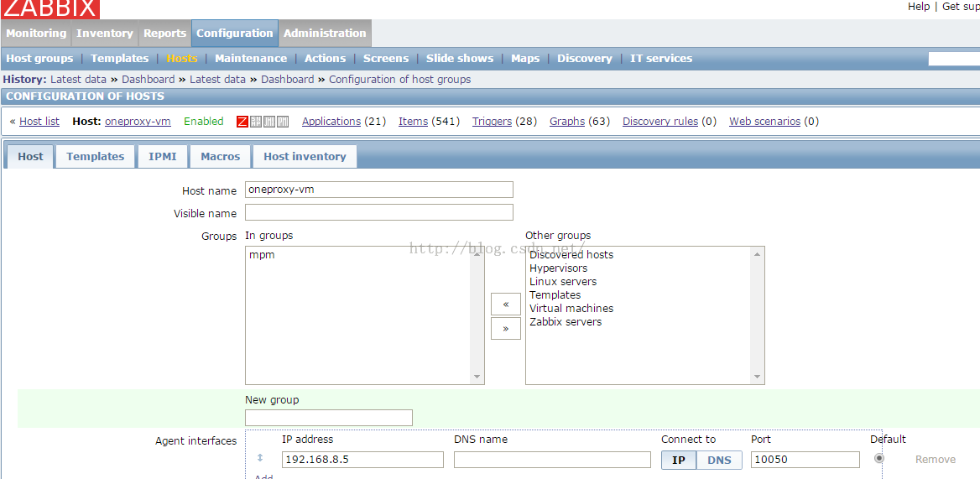
Task: Click the Visible name input field
Action: (x=378, y=212)
